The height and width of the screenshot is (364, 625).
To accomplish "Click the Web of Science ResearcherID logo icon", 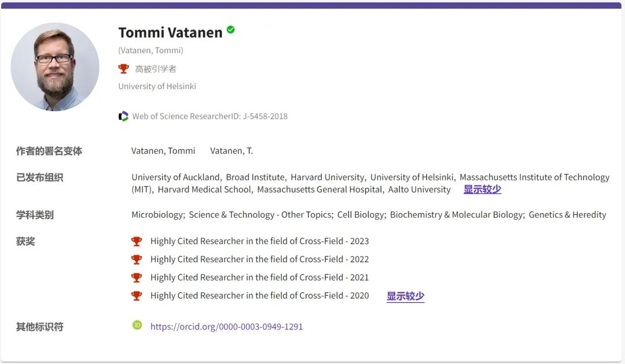I will [123, 116].
